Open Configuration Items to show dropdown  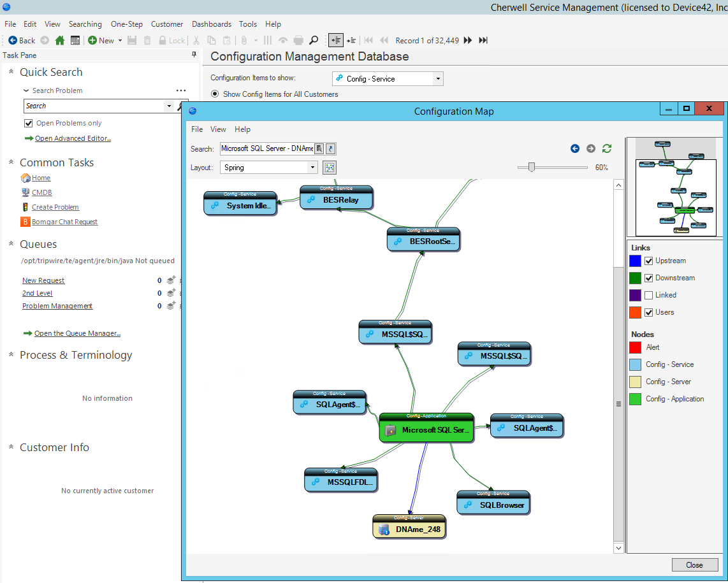(x=438, y=79)
